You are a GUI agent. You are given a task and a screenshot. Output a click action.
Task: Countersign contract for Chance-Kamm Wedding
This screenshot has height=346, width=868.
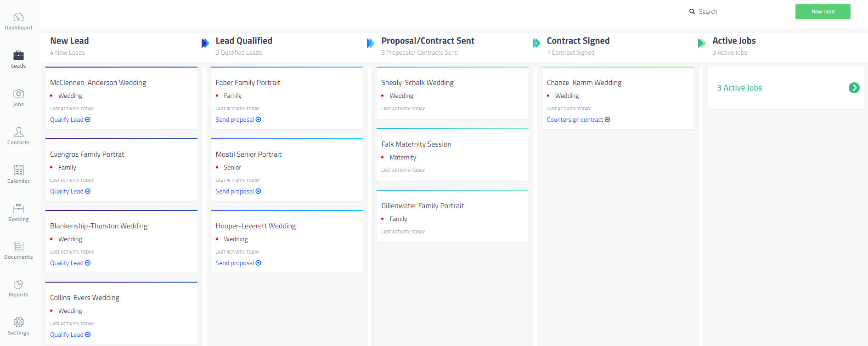click(578, 119)
